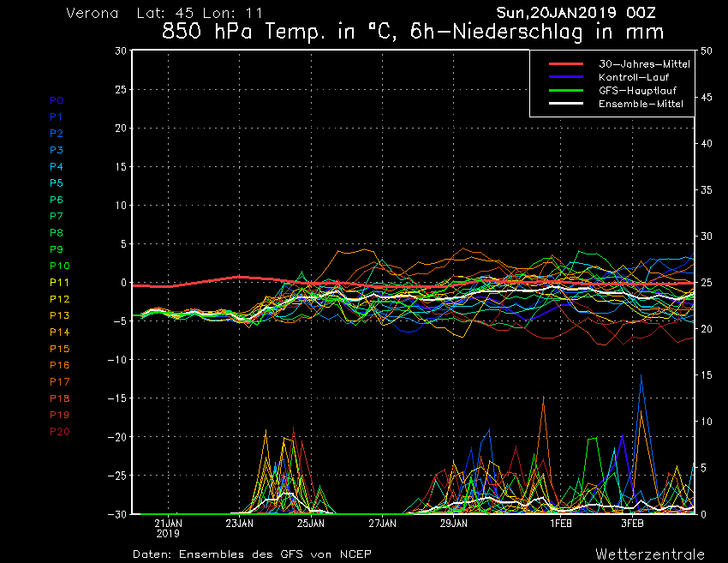Highlight ensemble member label P15
Screen dimensions: 728x563
point(60,349)
